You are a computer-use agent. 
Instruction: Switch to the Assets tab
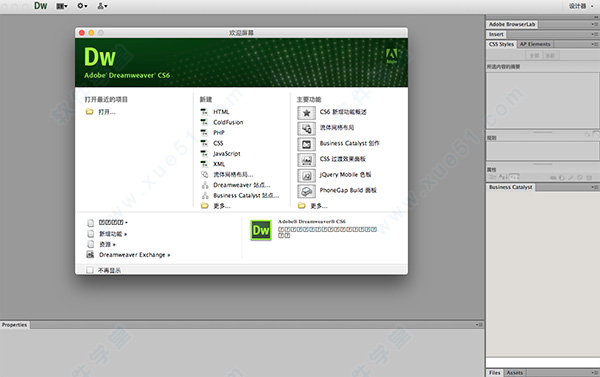515,372
